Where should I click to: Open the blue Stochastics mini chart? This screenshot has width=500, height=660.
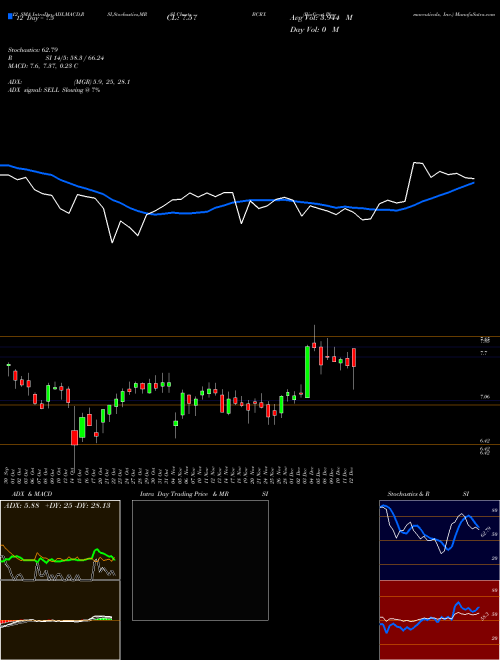click(x=439, y=540)
